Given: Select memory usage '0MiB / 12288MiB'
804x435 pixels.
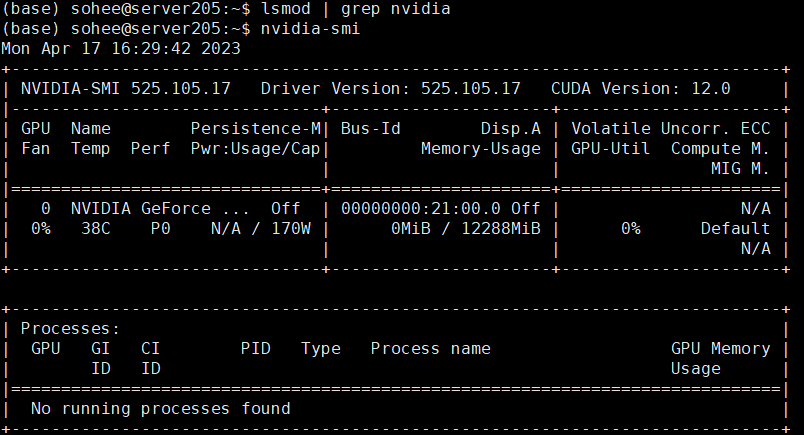Looking at the screenshot, I should [x=466, y=229].
